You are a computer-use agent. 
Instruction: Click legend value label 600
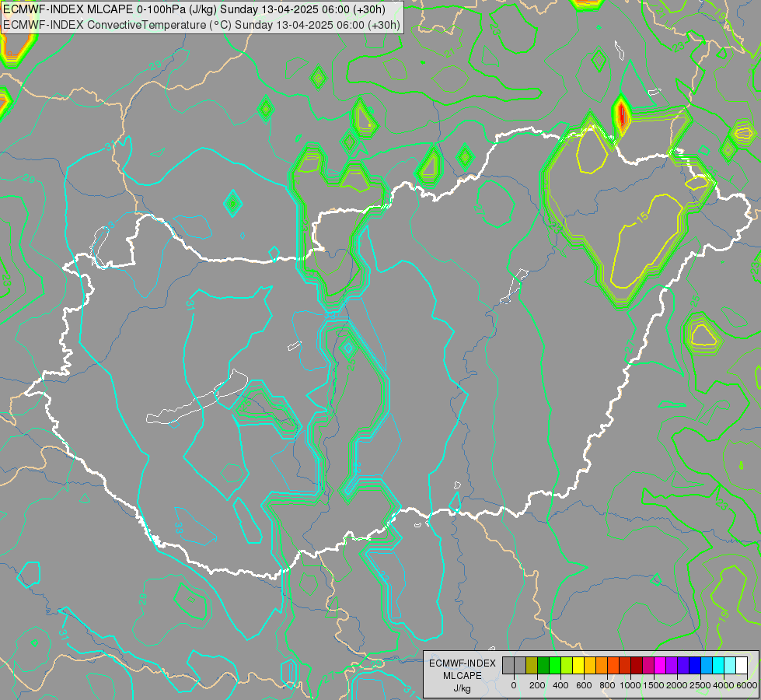(x=584, y=685)
